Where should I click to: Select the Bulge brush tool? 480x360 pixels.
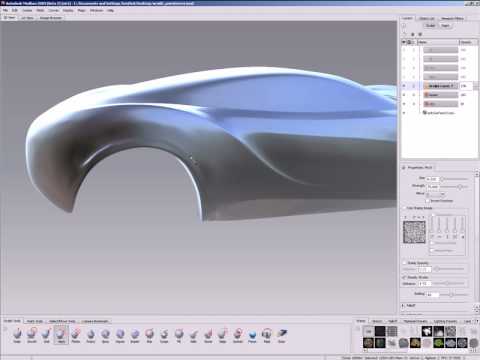click(223, 334)
